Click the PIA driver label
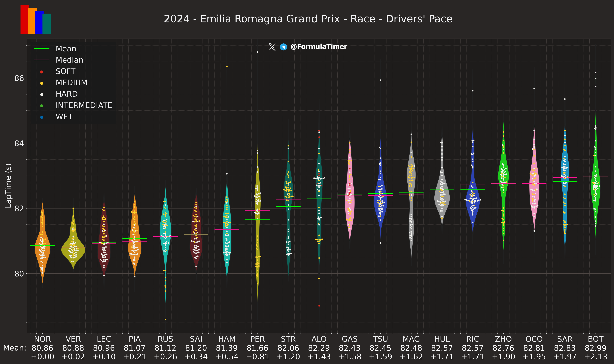The width and height of the screenshot is (614, 364). click(x=135, y=339)
